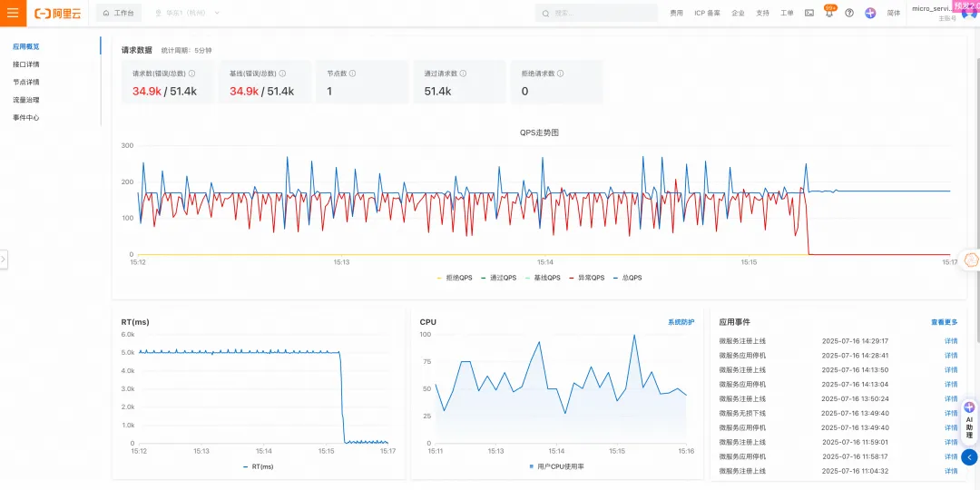Open the ICP 备案 menu

point(707,13)
